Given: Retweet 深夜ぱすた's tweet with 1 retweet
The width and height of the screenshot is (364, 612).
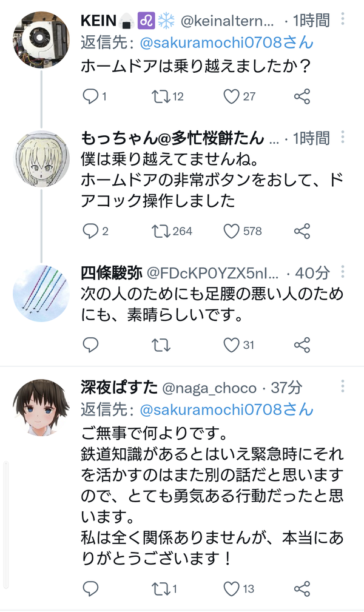Looking at the screenshot, I should coord(161,588).
